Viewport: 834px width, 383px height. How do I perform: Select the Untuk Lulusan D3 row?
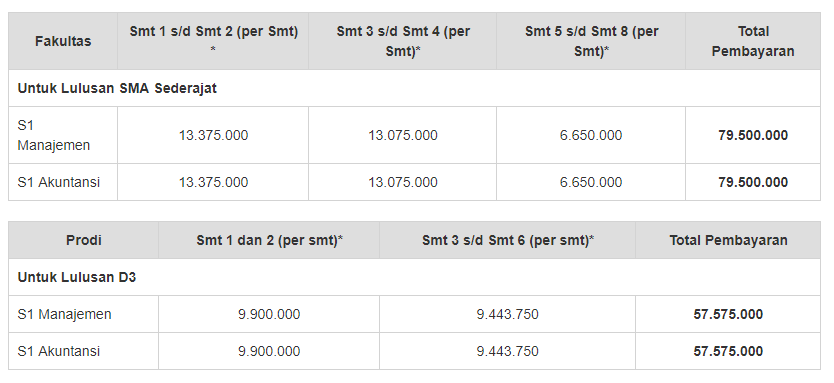pos(414,277)
